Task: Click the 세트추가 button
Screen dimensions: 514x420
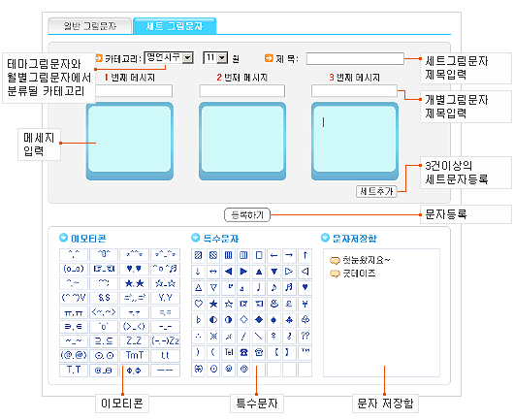Action: pyautogui.click(x=376, y=191)
